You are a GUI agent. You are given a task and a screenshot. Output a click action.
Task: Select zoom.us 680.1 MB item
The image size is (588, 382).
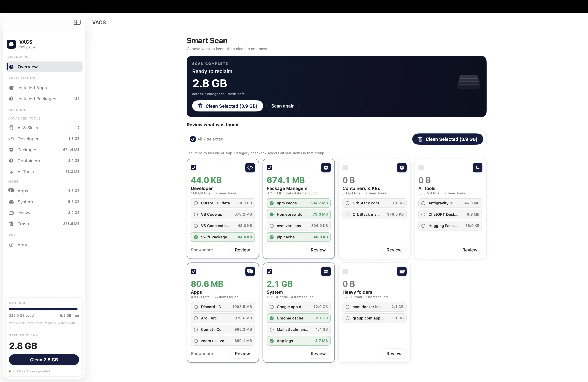(x=223, y=341)
